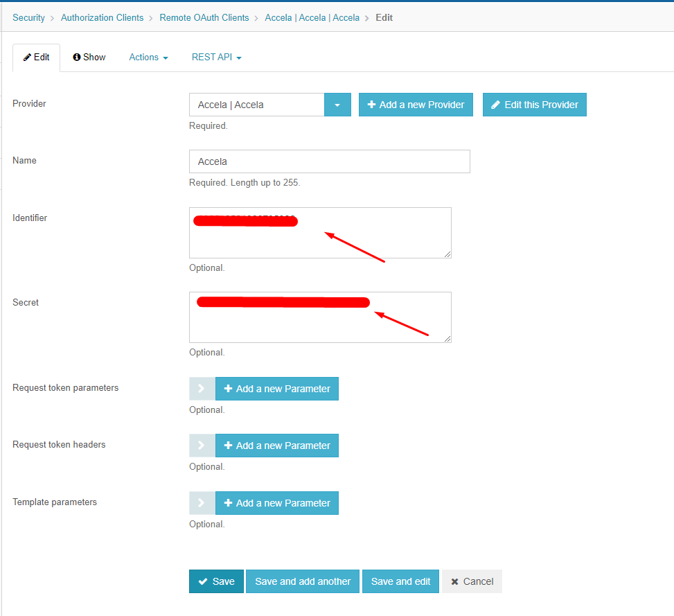This screenshot has width=674, height=616.
Task: Click Edit this Provider button
Action: 534,105
